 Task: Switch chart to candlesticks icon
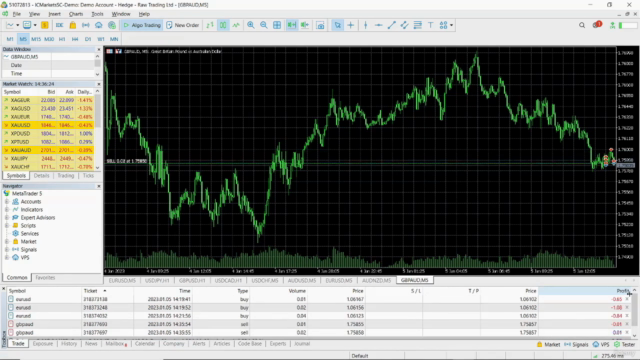click(223, 25)
